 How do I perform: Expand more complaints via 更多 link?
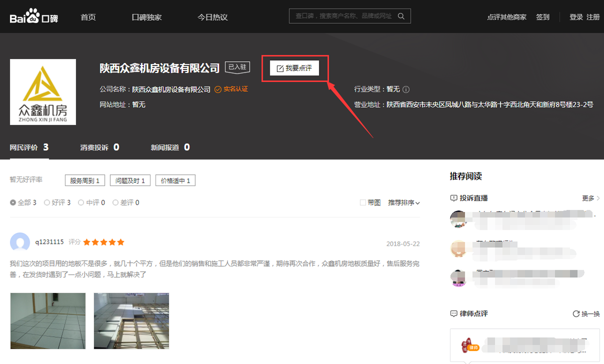click(588, 197)
